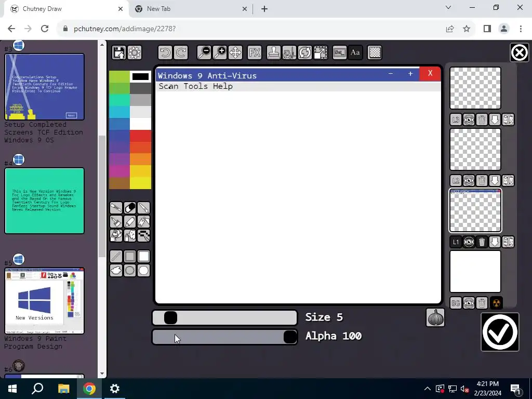
Task: Open File Explorer from the taskbar
Action: click(x=63, y=389)
